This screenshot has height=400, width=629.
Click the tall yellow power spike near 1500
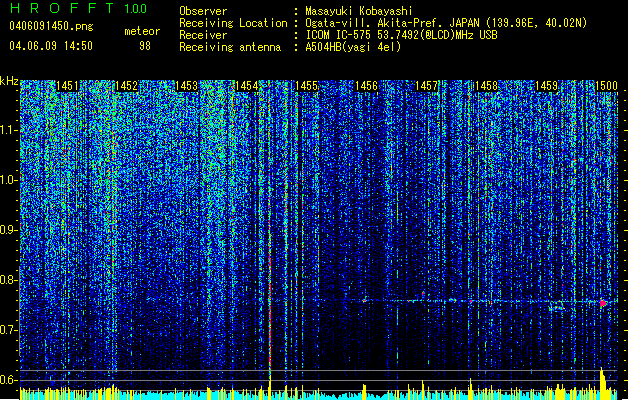[x=603, y=383]
